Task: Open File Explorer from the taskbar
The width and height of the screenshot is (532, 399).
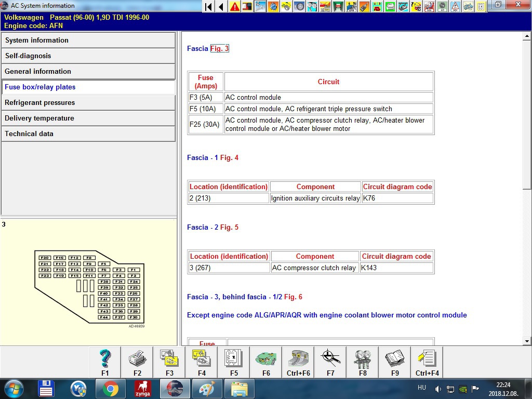Action: (x=239, y=389)
